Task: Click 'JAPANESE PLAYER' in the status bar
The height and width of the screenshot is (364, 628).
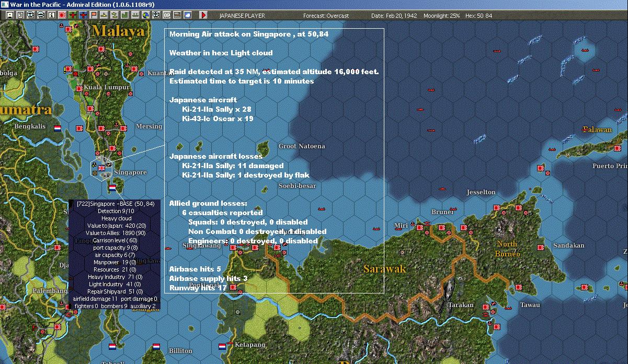Action: pos(242,16)
